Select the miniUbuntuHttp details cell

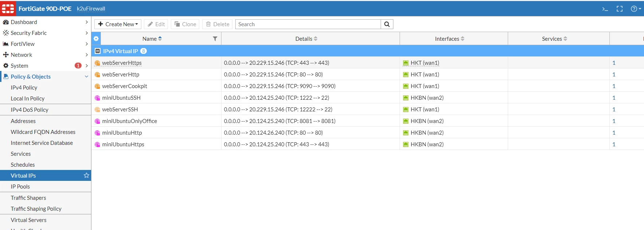click(310, 133)
